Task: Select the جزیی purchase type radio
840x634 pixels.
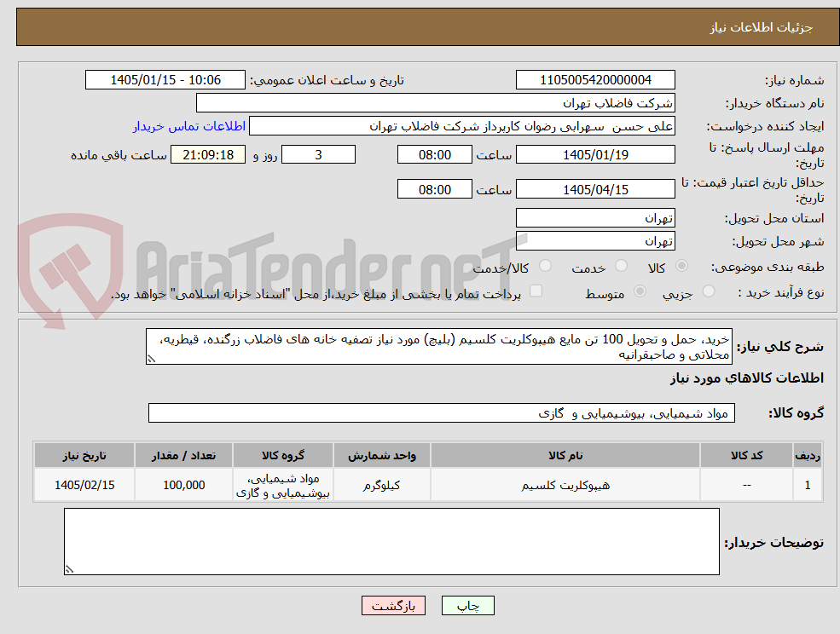Action: tap(708, 291)
